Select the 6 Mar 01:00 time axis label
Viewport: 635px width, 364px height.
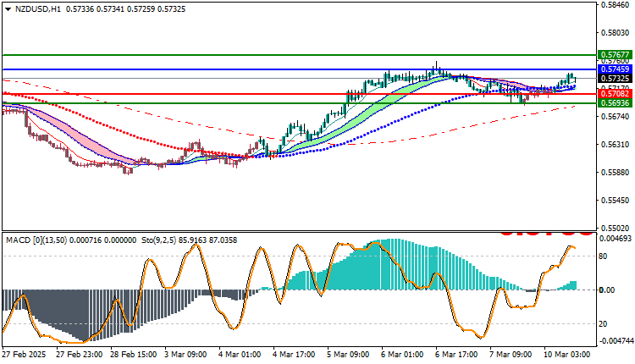(402, 355)
